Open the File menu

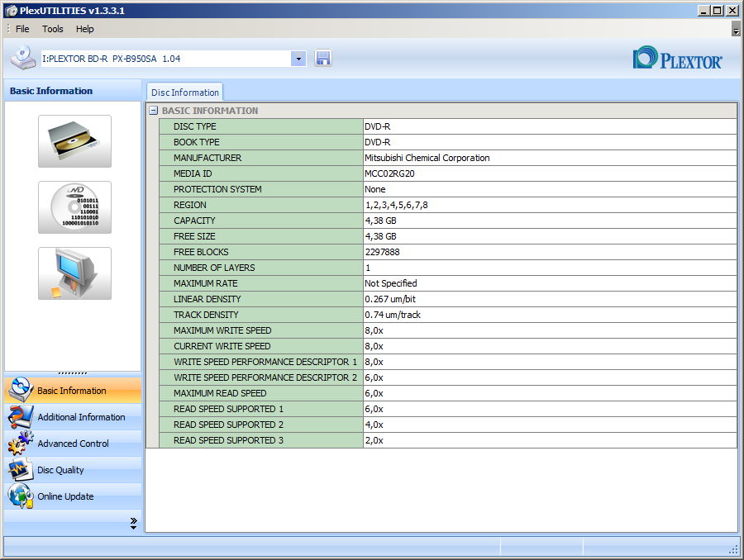coord(22,29)
